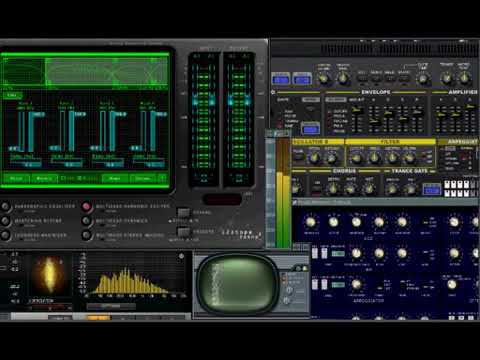Image resolution: width=480 pixels, height=360 pixels.
Task: Click the fourth Filter section knob
Action: [x=409, y=158]
